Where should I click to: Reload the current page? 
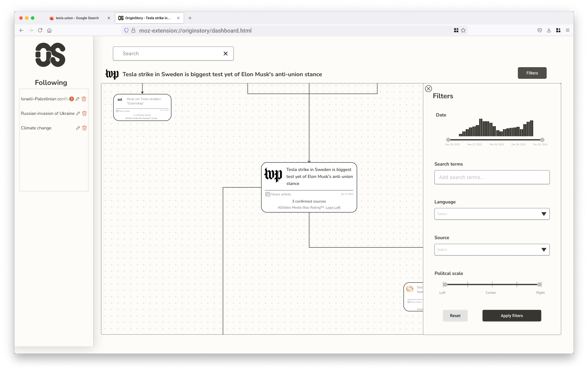point(40,30)
